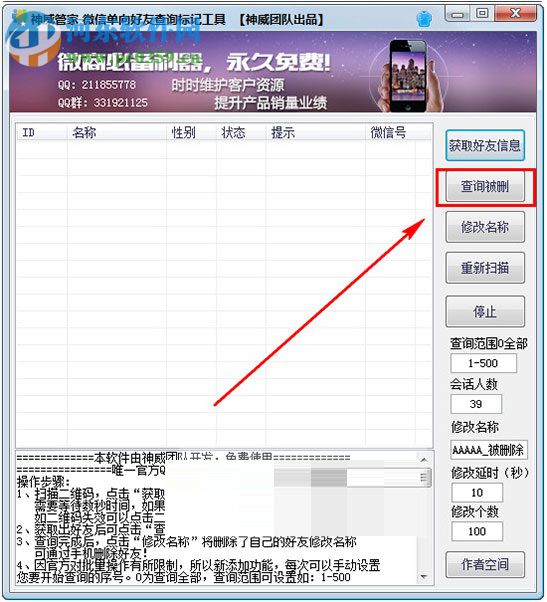This screenshot has width=547, height=602.
Task: Click the 会话人数 field with 39
Action: click(476, 404)
